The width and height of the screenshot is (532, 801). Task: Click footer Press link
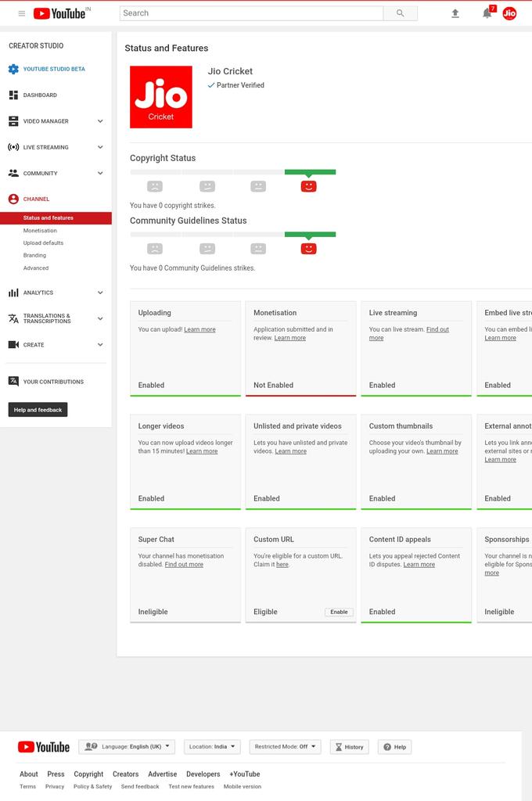56,774
